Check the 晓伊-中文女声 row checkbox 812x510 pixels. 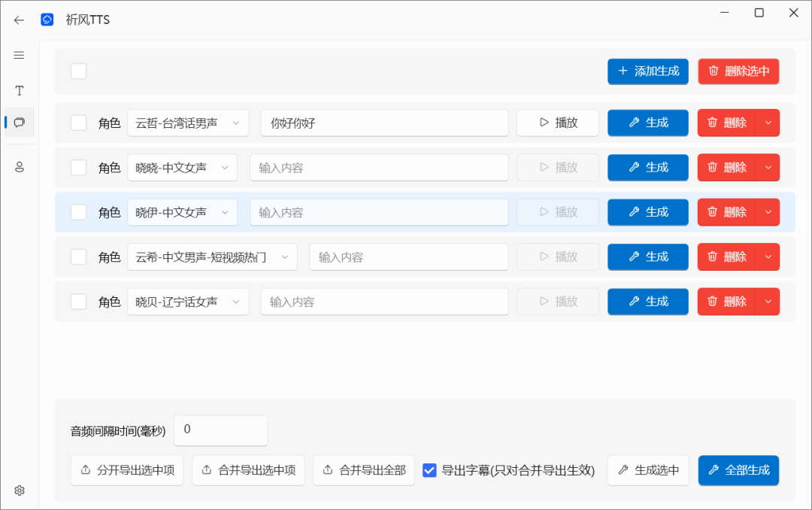79,212
